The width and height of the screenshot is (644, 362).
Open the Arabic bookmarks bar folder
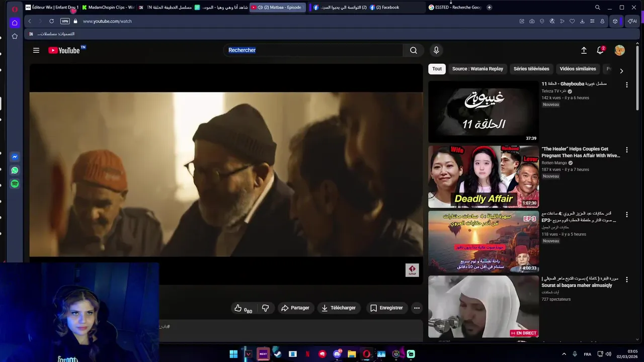(52, 34)
